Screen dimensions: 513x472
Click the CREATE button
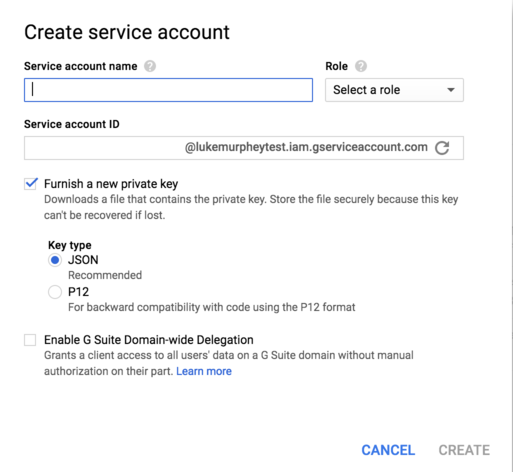tap(464, 450)
